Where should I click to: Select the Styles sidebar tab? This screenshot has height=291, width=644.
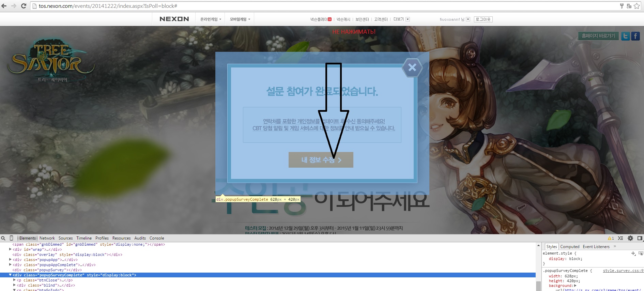coord(551,247)
